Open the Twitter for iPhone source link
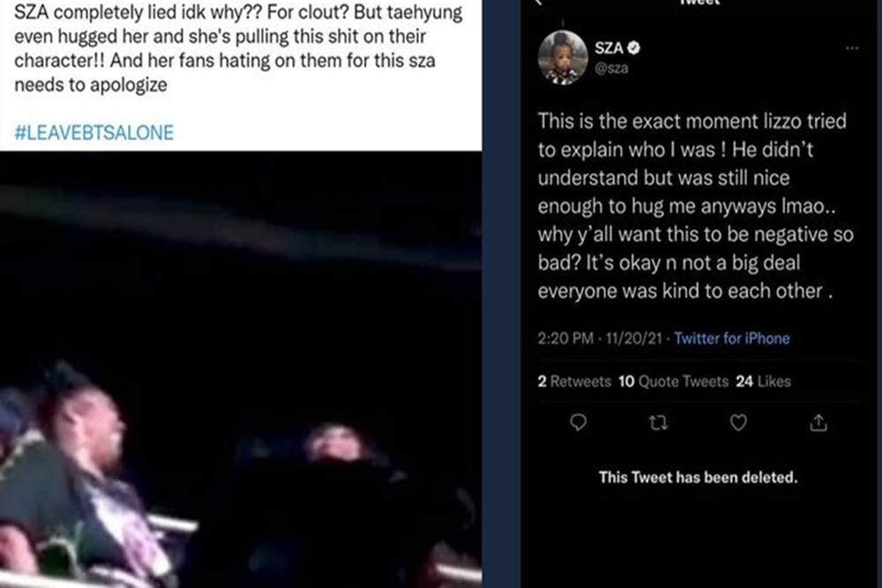 click(732, 339)
